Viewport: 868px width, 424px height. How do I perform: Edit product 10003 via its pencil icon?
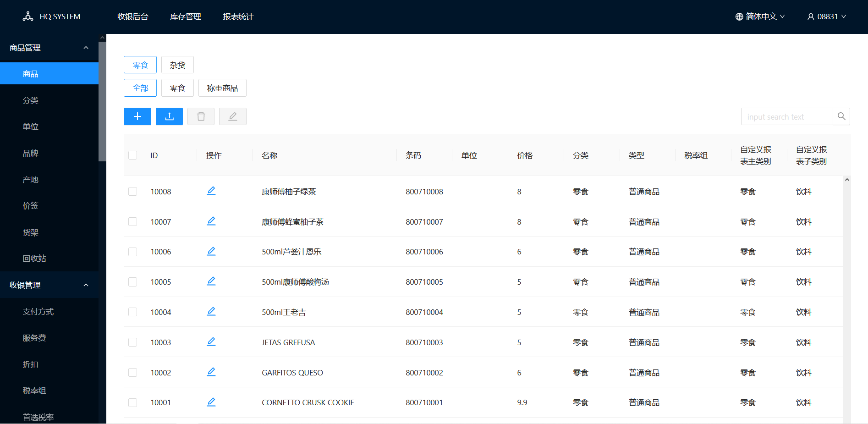pyautogui.click(x=211, y=341)
